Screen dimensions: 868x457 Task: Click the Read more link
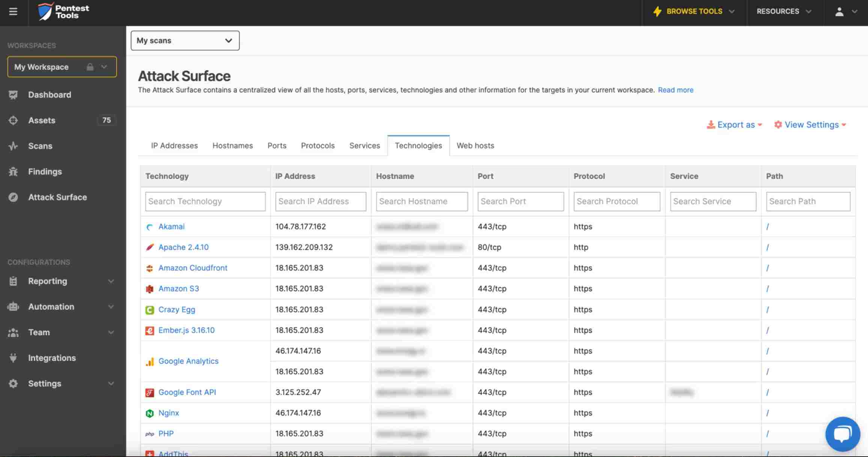coord(675,90)
